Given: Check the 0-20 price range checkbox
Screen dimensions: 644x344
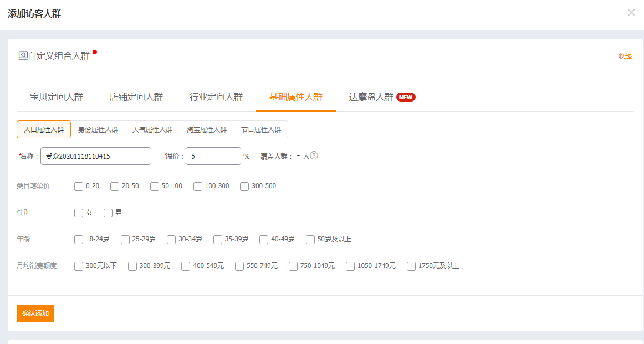Looking at the screenshot, I should point(79,186).
